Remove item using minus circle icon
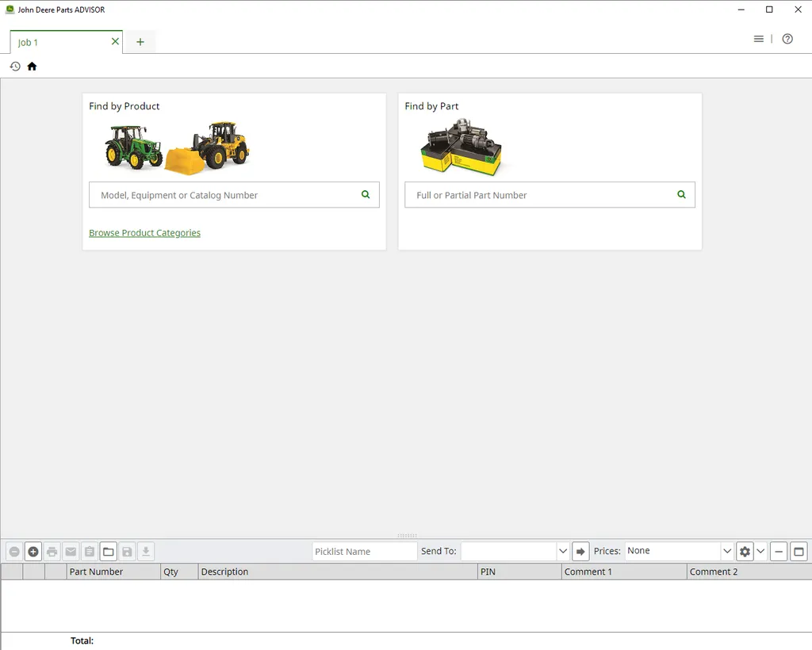The image size is (812, 650). (x=14, y=552)
